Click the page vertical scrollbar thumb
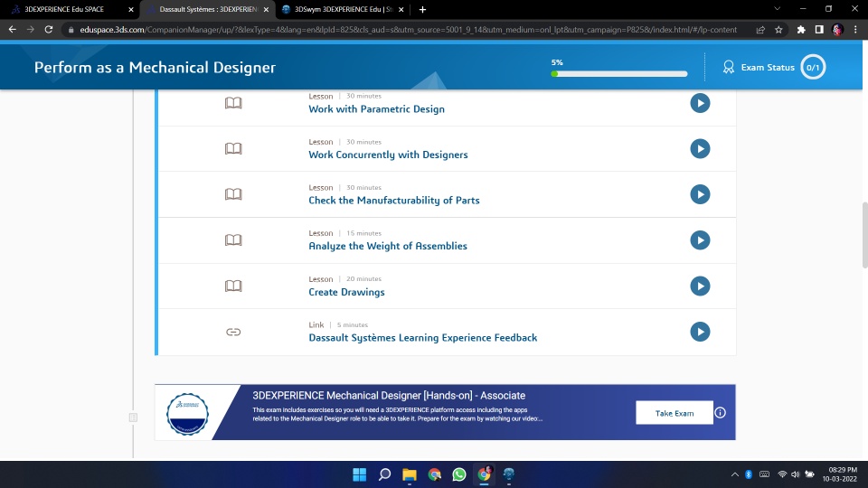Viewport: 868px width, 488px height. tap(864, 235)
